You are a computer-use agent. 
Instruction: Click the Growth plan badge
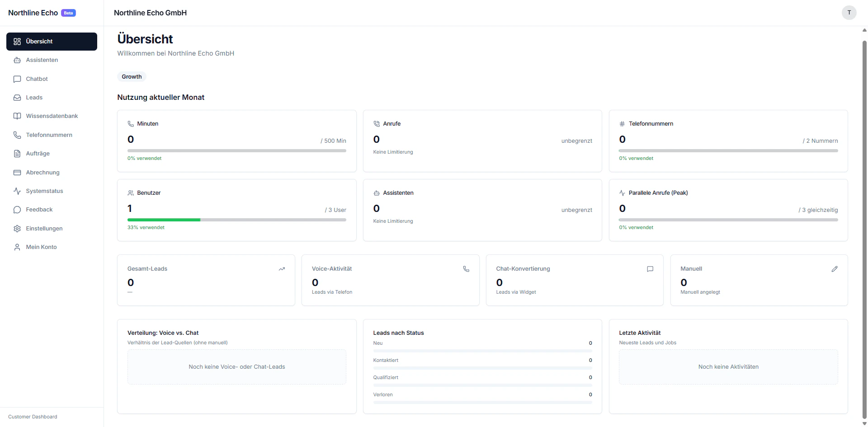(x=131, y=76)
